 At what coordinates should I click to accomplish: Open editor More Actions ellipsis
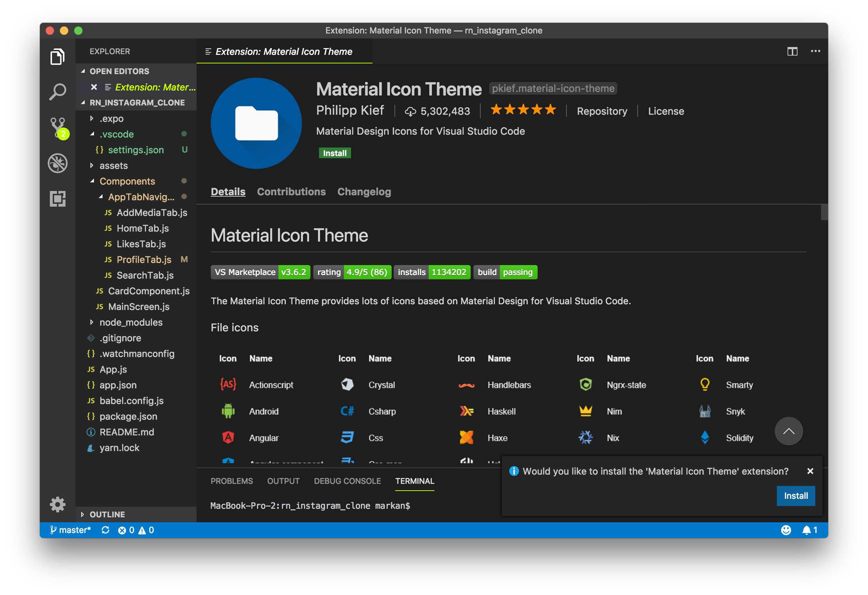click(815, 51)
